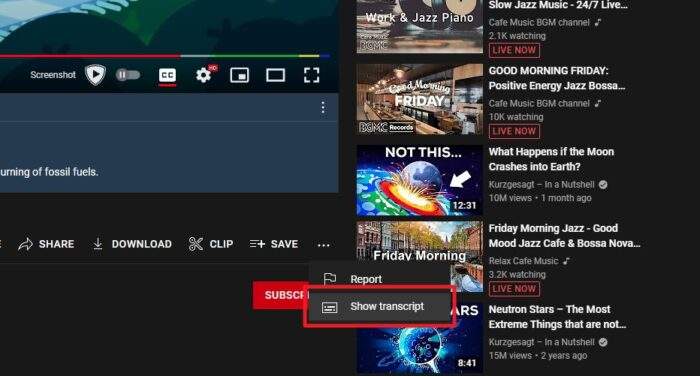
Task: Click the Screenshot button in player
Action: pos(53,75)
